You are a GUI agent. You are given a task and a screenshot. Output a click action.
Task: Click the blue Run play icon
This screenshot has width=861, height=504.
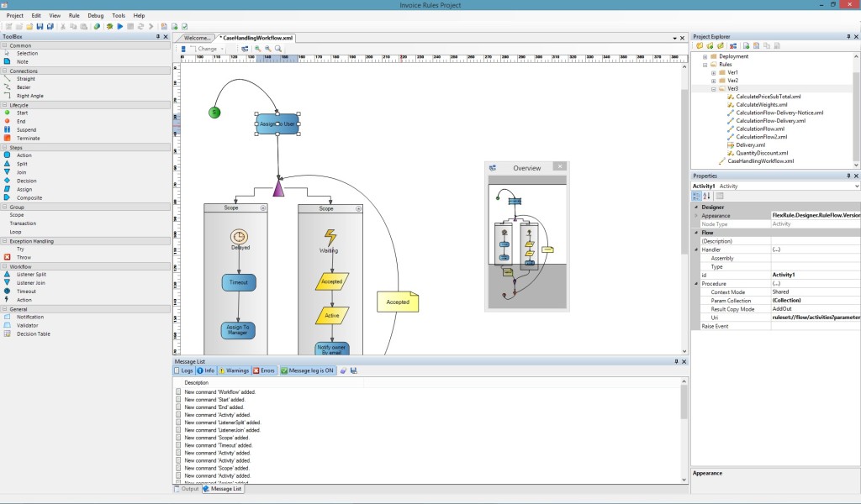119,26
